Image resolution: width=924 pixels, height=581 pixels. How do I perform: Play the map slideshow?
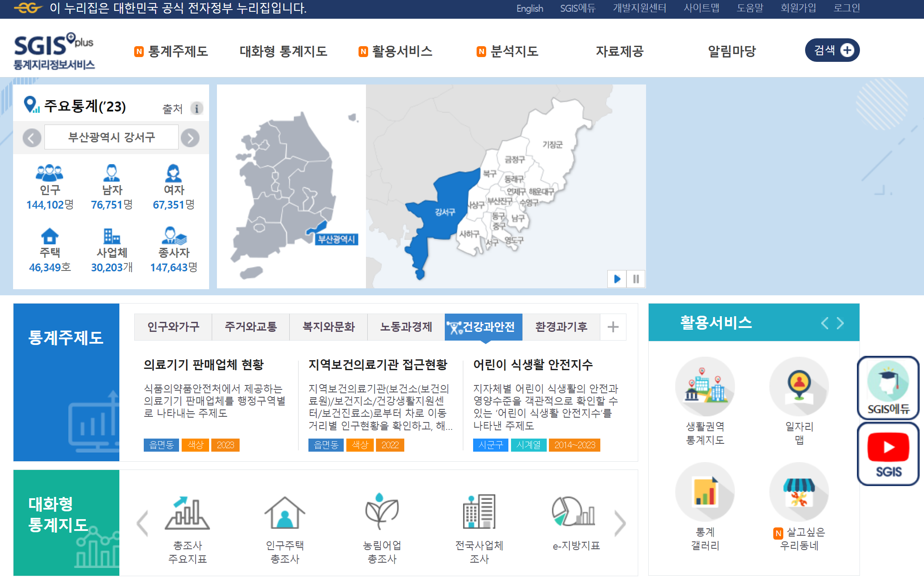(617, 279)
